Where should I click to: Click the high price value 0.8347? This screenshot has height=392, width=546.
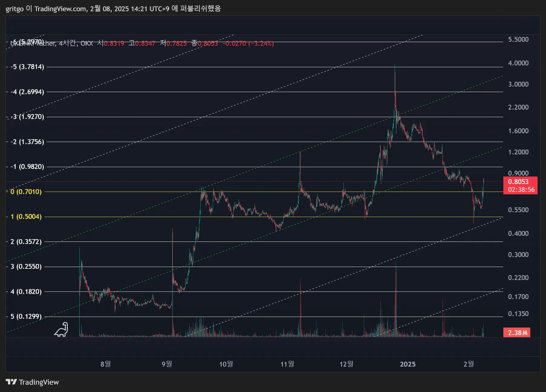[145, 43]
